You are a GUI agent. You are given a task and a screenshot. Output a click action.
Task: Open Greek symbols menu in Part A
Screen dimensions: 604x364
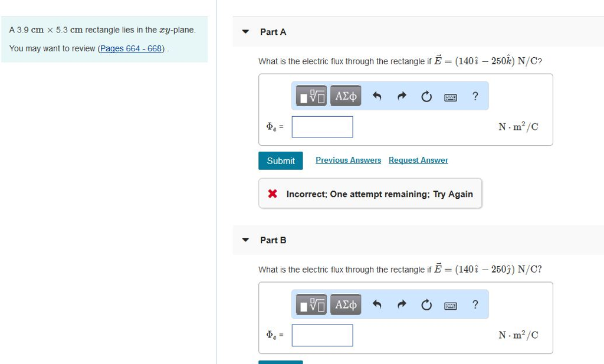[x=346, y=96]
